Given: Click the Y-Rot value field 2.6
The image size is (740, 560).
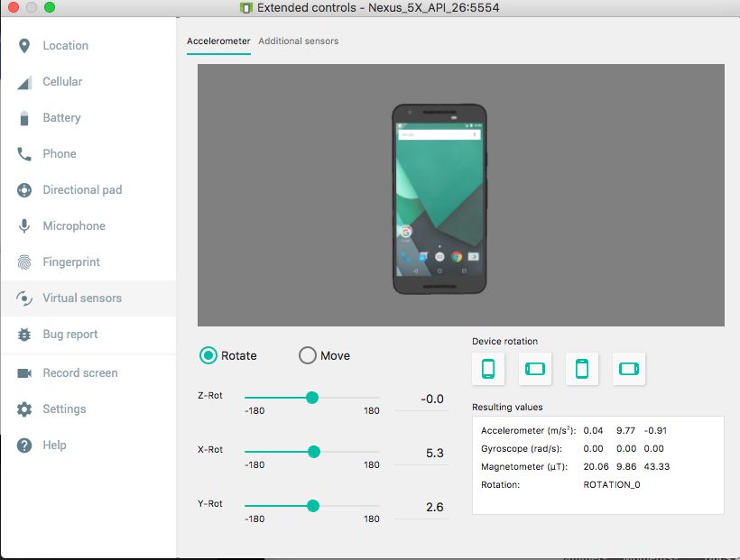Looking at the screenshot, I should tap(421, 508).
